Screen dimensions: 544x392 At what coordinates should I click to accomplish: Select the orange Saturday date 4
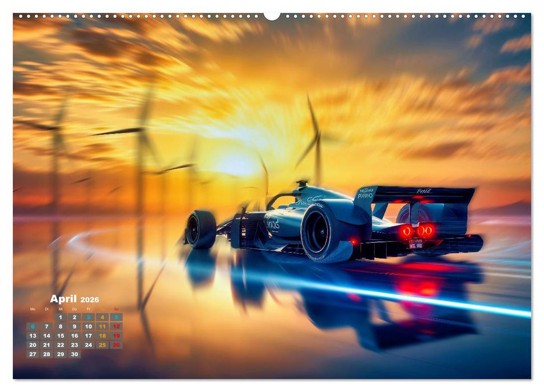coord(102,318)
